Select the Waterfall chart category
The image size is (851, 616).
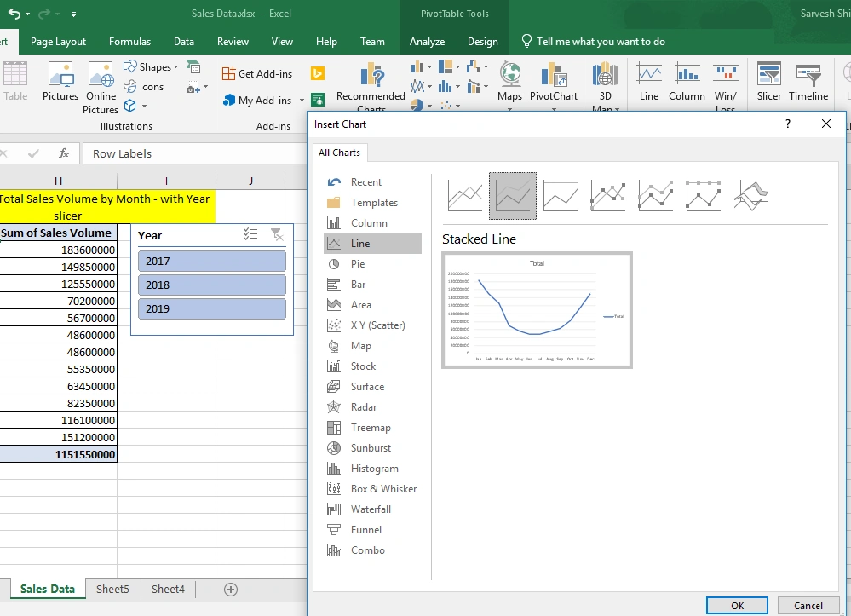[x=373, y=509]
